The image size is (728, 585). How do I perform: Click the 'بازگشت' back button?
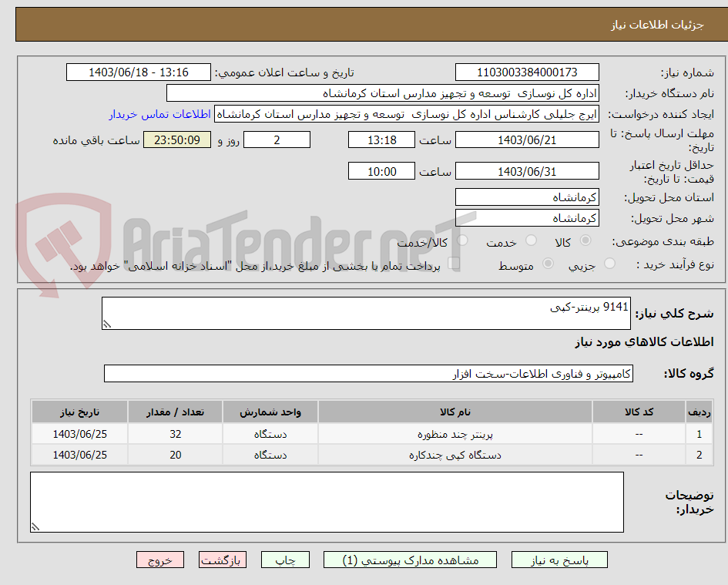point(223,560)
